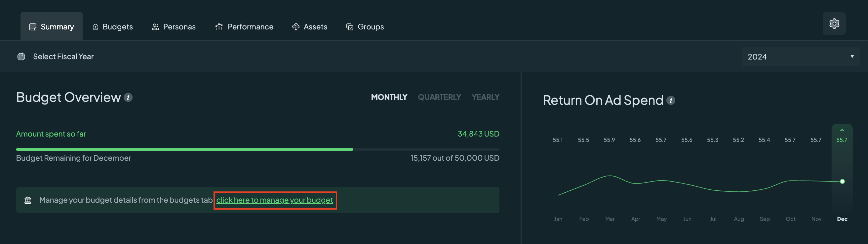This screenshot has height=244, width=868.
Task: Click bank icon in budget notice
Action: coord(28,200)
